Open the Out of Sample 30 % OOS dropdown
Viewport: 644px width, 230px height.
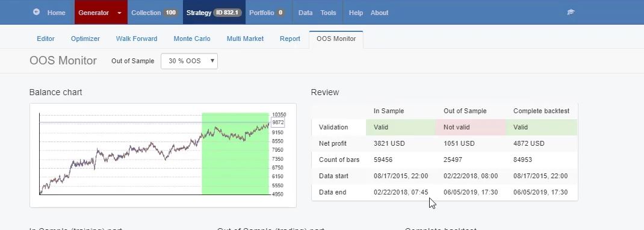[189, 61]
